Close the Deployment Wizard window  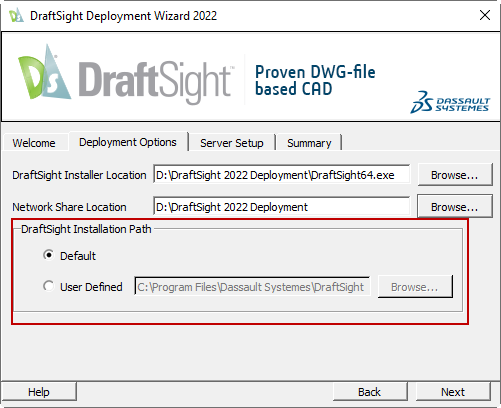point(485,15)
